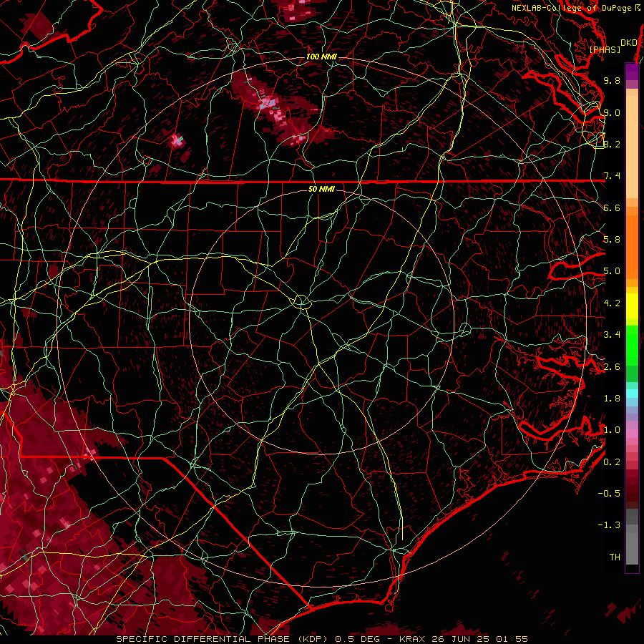Click the 9.8 value on the KDP scale
This screenshot has width=644, height=644.
point(612,80)
